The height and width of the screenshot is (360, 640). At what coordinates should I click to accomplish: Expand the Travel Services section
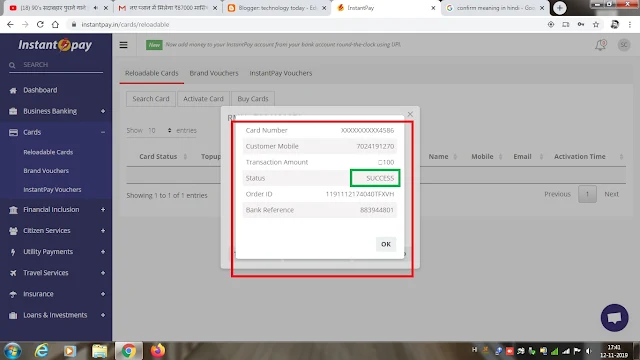103,273
